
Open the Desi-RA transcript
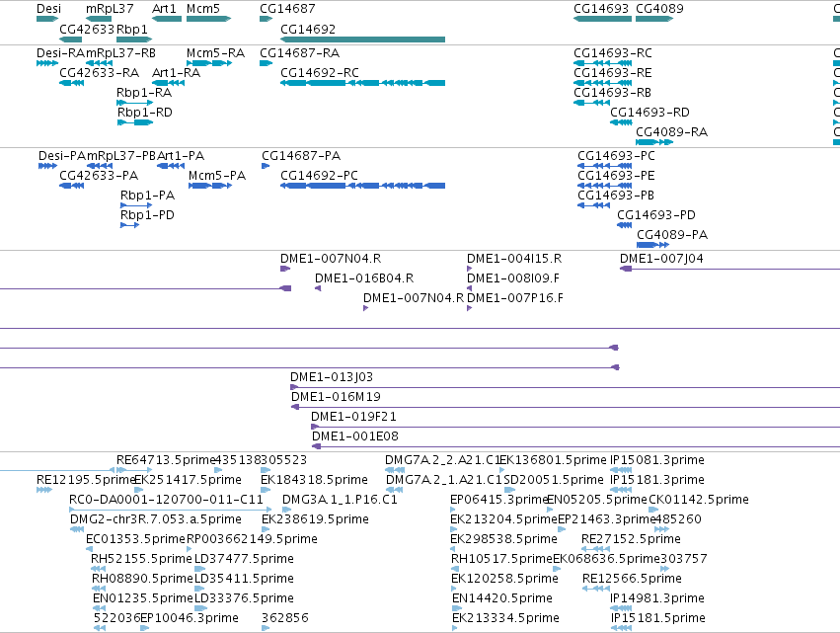pos(47,63)
